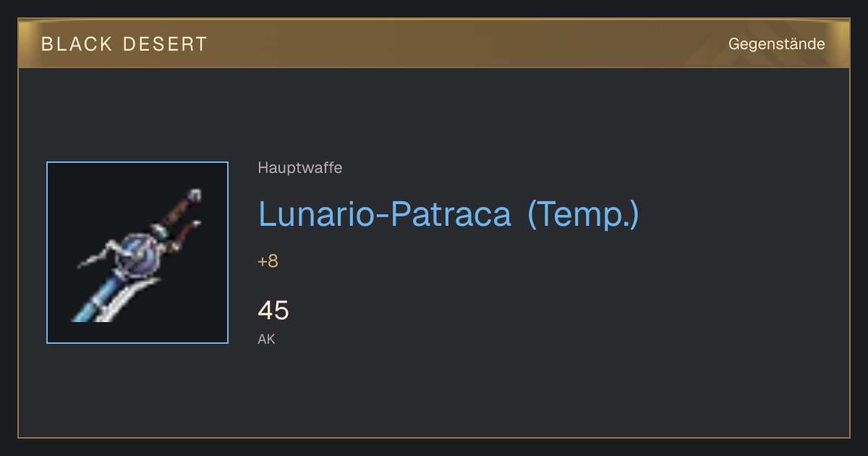868x456 pixels.
Task: Click the 45 attack value
Action: pyautogui.click(x=273, y=310)
